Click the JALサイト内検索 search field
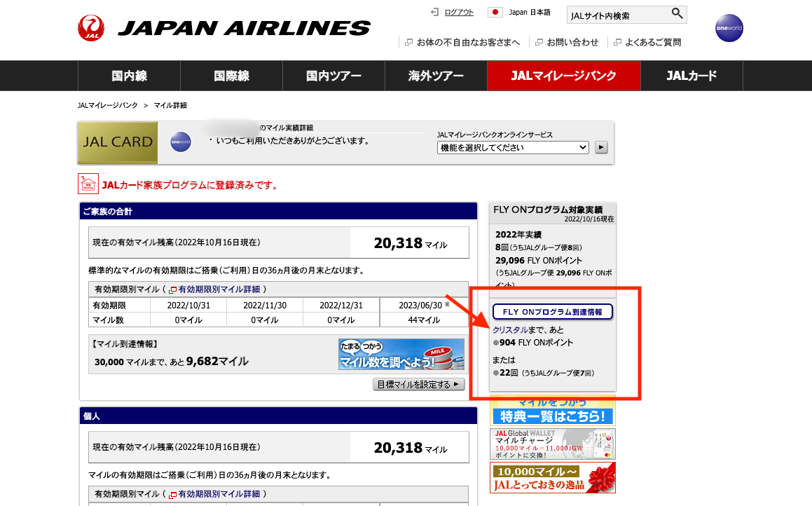Screen dimensions: 812x506 [617, 15]
